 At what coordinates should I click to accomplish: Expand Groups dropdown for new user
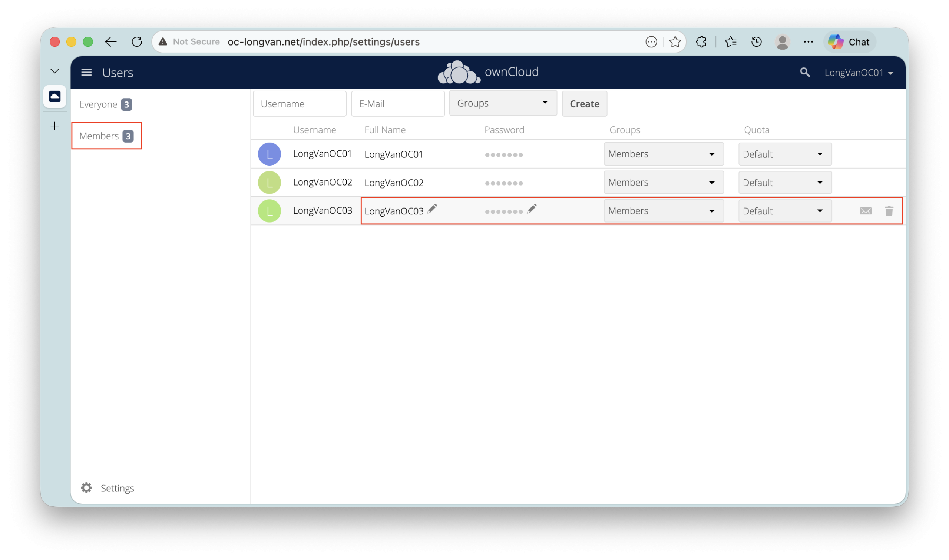(503, 103)
